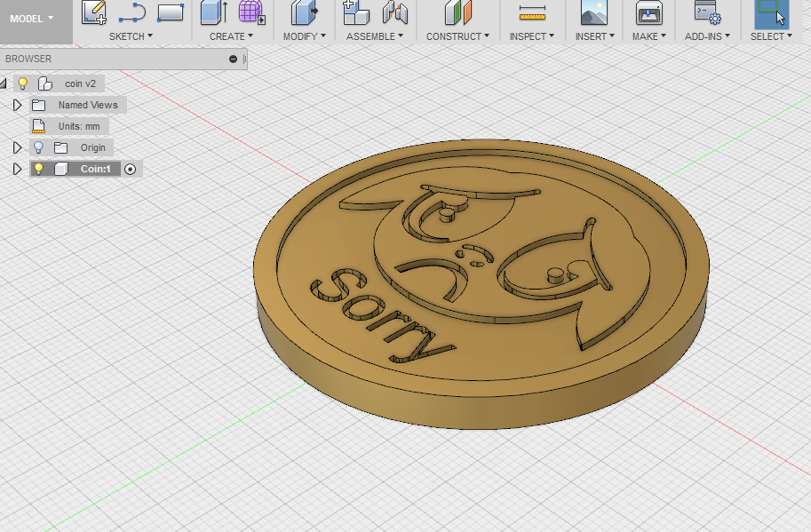Image resolution: width=811 pixels, height=532 pixels.
Task: Select the Coin:1 component label
Action: [x=96, y=169]
